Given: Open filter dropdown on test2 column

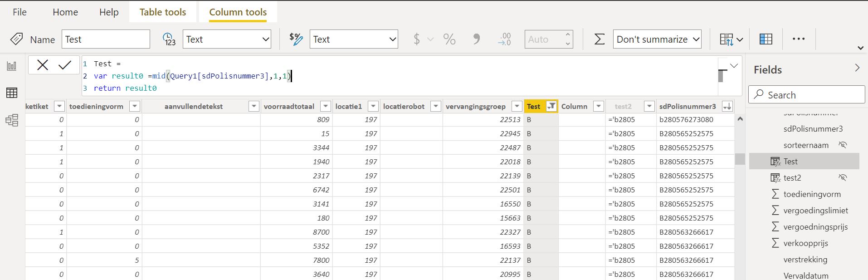Looking at the screenshot, I should point(649,106).
